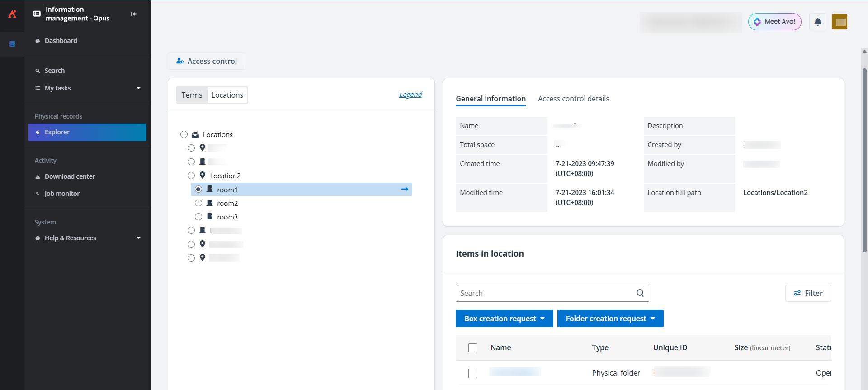Click the Type column header
This screenshot has width=868, height=390.
(x=600, y=347)
